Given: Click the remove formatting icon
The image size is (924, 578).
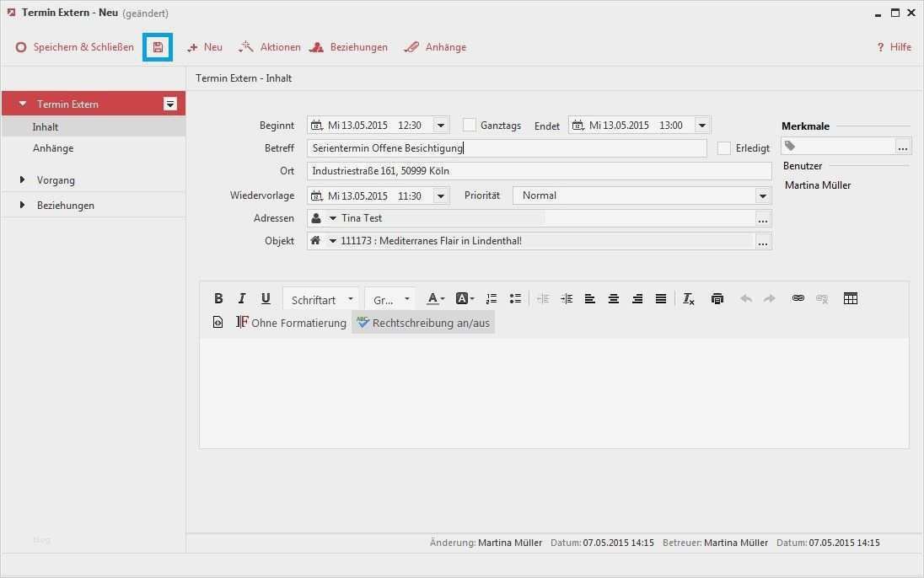Looking at the screenshot, I should coord(688,299).
